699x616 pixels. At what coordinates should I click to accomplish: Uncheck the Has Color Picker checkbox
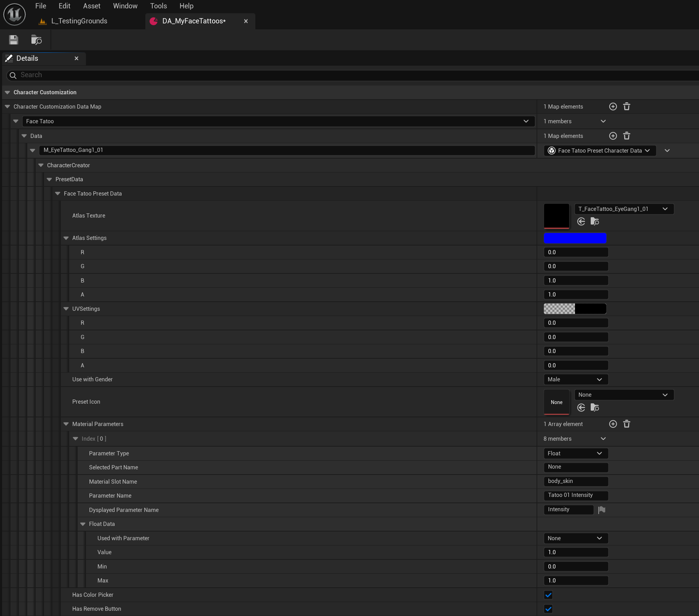548,595
